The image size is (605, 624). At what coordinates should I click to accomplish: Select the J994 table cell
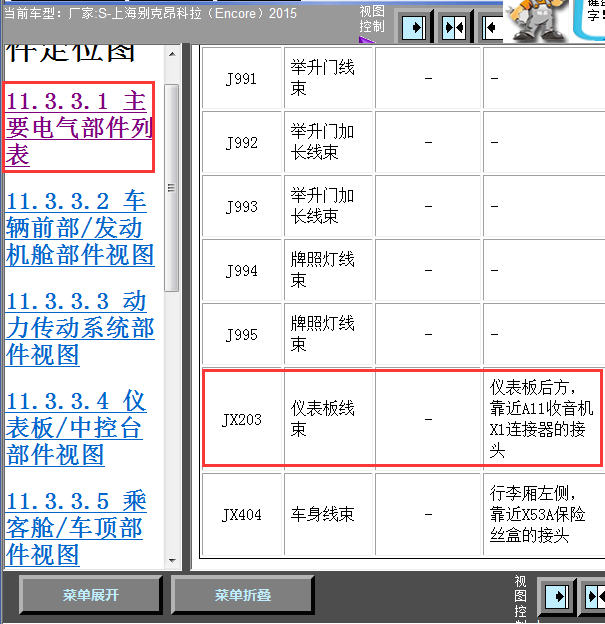(x=242, y=270)
